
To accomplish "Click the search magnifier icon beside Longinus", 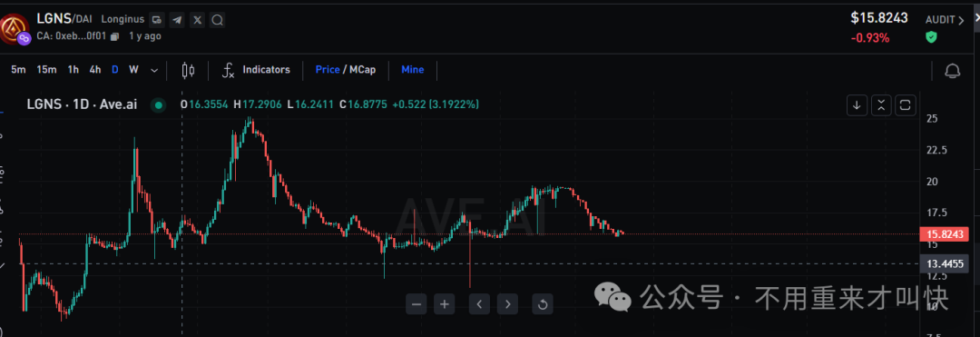I will click(x=218, y=20).
